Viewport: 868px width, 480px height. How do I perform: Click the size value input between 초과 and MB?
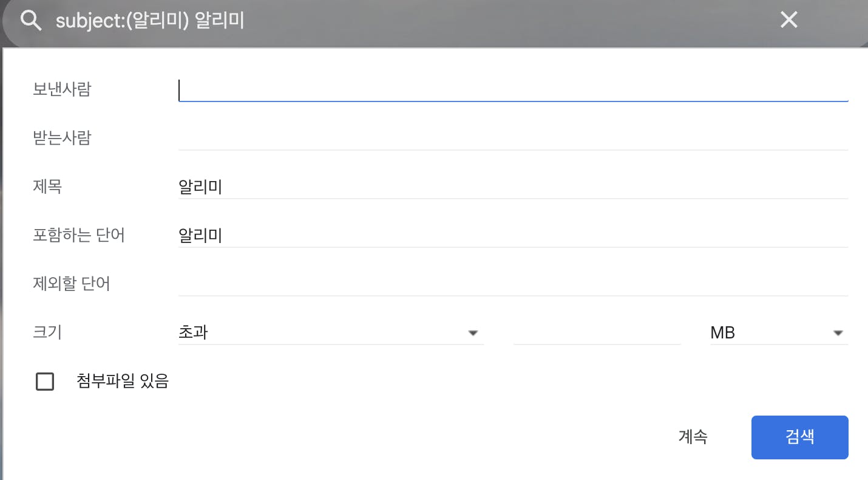[597, 332]
